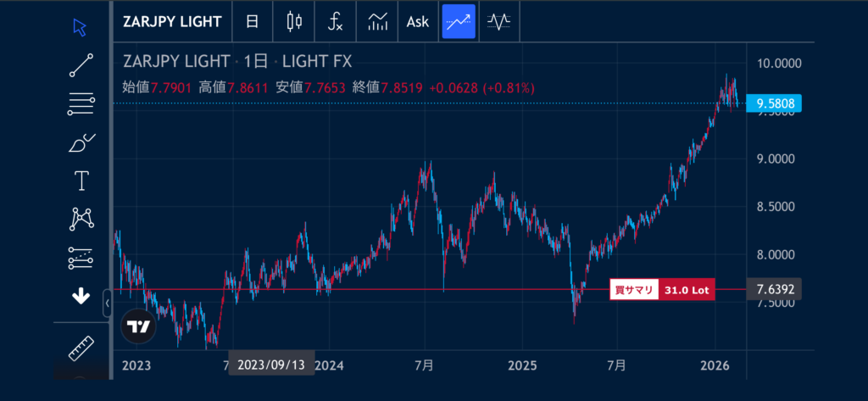Toggle the highlighted position line display button
Viewport: 868px width, 401px height.
pos(459,22)
